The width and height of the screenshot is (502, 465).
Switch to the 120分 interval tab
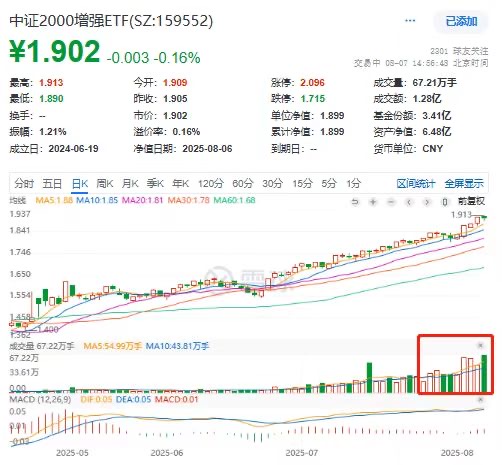point(211,183)
